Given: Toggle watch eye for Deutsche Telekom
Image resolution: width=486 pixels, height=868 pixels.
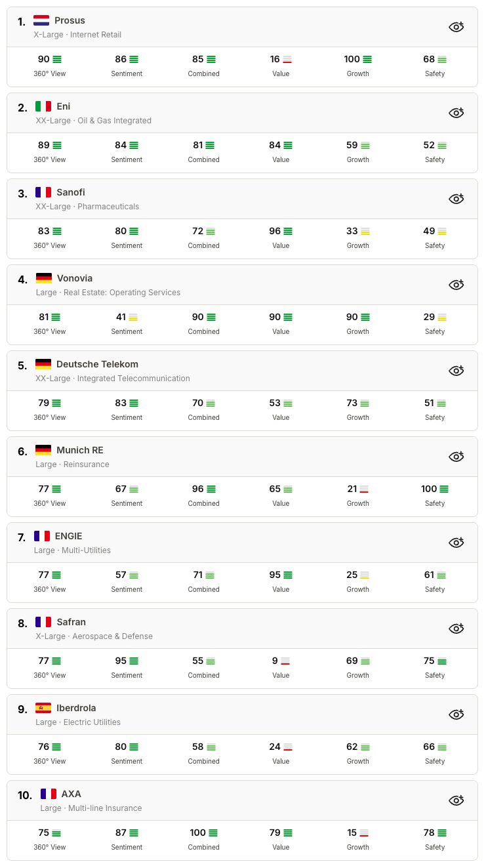Looking at the screenshot, I should (456, 371).
